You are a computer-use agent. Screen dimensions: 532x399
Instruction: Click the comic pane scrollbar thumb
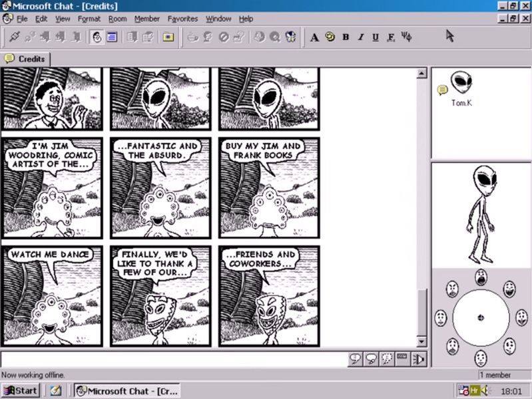421,312
